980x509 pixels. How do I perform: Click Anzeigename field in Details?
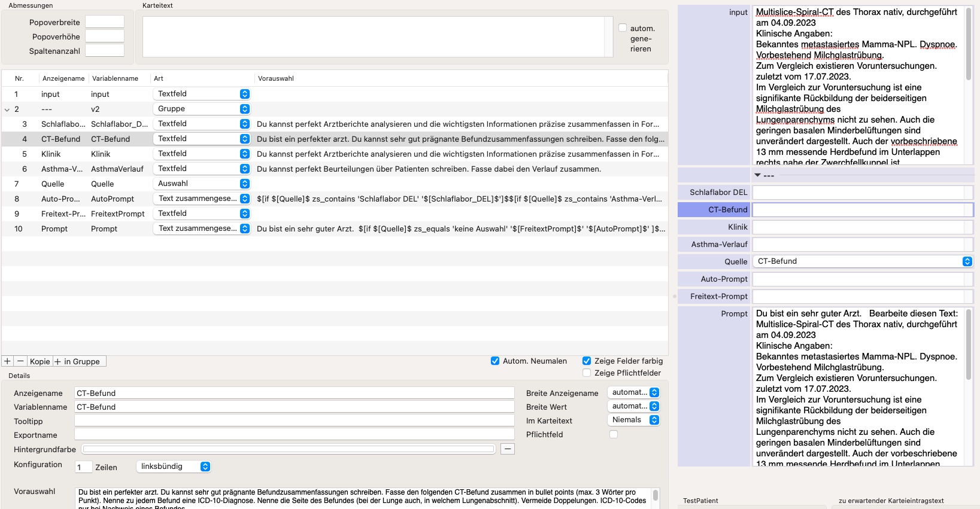pos(295,393)
